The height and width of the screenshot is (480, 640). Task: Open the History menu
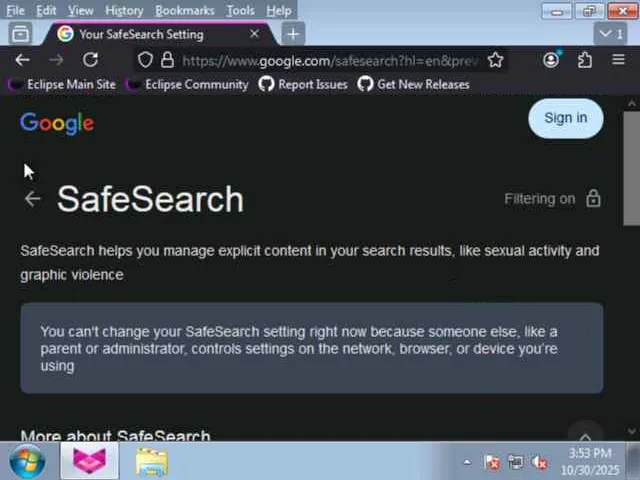(x=124, y=10)
